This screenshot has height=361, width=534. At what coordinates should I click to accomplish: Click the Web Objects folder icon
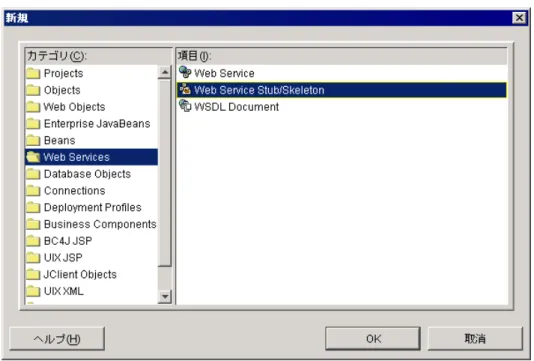click(33, 107)
